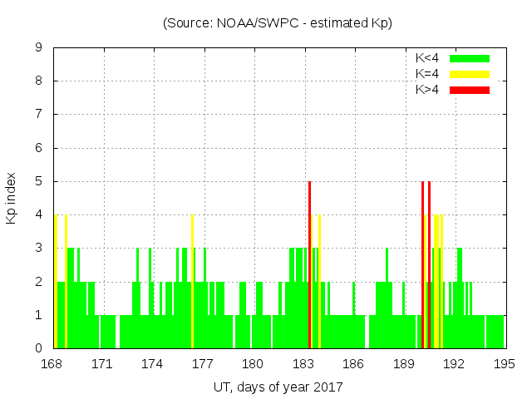Click the green K<4 legend swatch
The height and width of the screenshot is (399, 532).
pos(470,58)
